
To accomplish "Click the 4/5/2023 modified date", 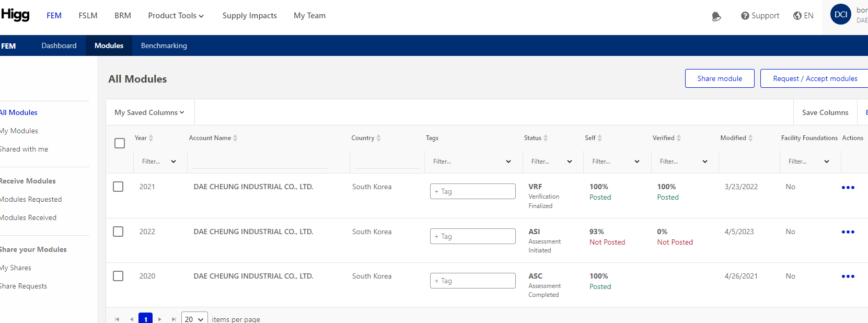I will [739, 232].
